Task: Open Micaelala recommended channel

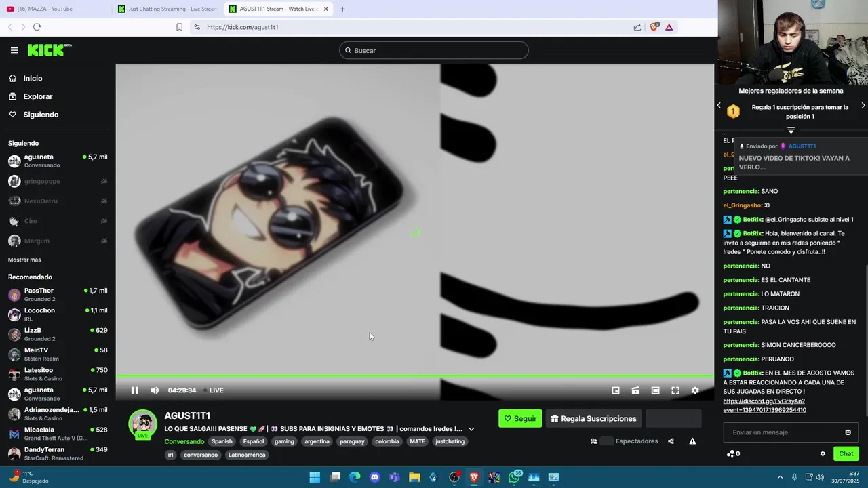Action: click(58, 434)
